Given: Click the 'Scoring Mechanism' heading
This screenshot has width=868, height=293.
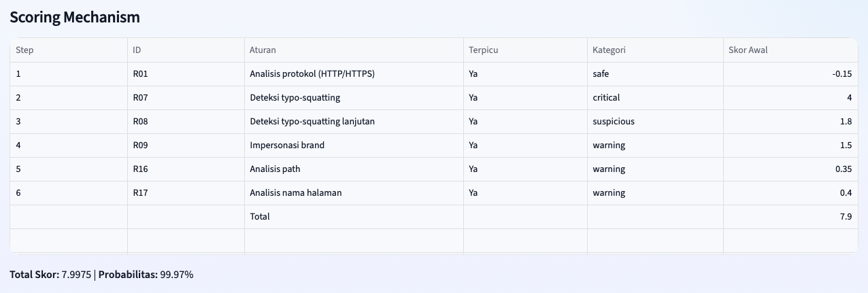Looking at the screenshot, I should [x=75, y=18].
